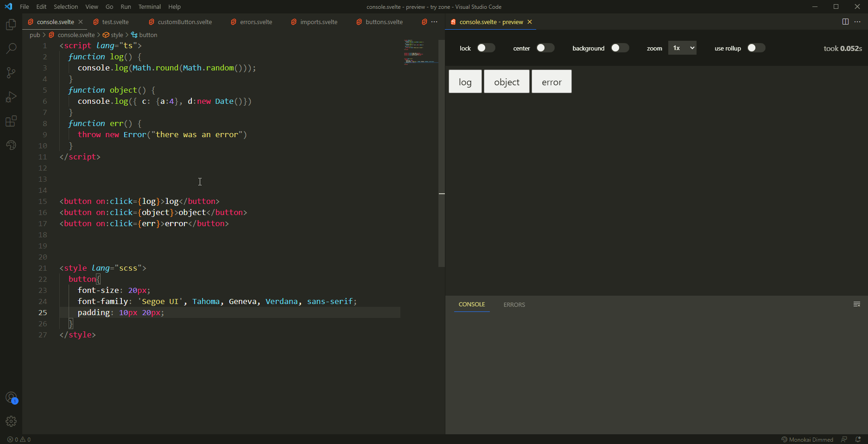This screenshot has width=868, height=444.
Task: Select the ERRORS panel tab
Action: click(514, 304)
